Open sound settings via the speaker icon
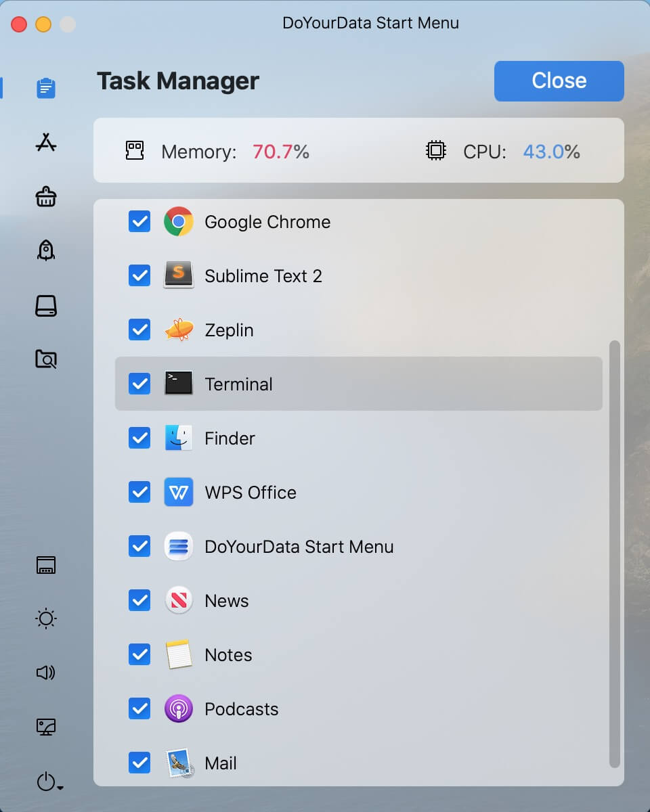 45,673
